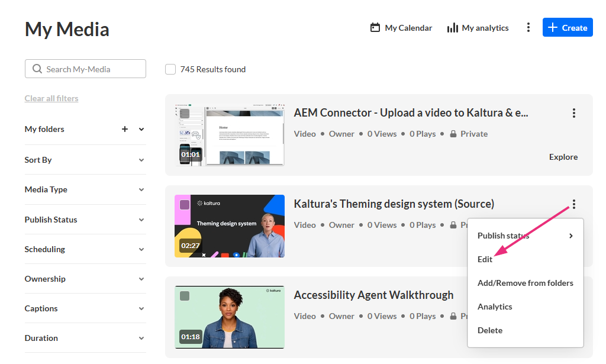The width and height of the screenshot is (606, 364).
Task: Select the Theming design system checkbox
Action: (x=185, y=205)
